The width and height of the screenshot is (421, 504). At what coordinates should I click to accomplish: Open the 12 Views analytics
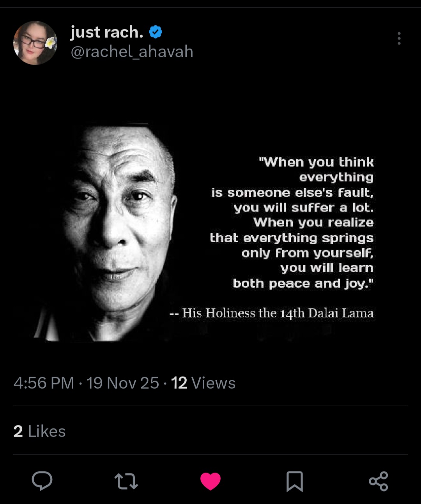[203, 383]
